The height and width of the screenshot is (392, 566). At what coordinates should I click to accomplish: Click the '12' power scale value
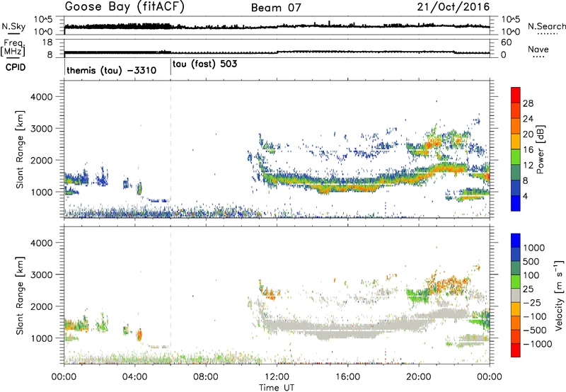point(528,166)
